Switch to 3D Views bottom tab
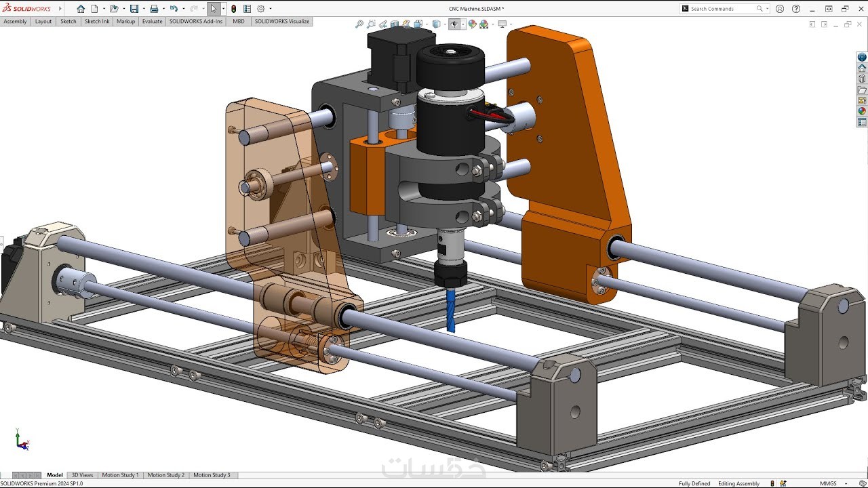This screenshot has height=488, width=868. [83, 475]
